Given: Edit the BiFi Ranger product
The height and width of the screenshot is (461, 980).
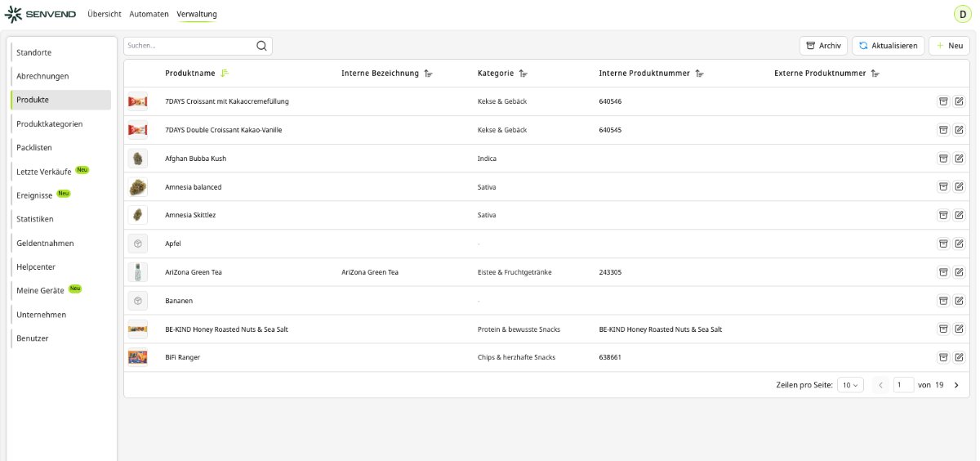Looking at the screenshot, I should click(x=959, y=357).
